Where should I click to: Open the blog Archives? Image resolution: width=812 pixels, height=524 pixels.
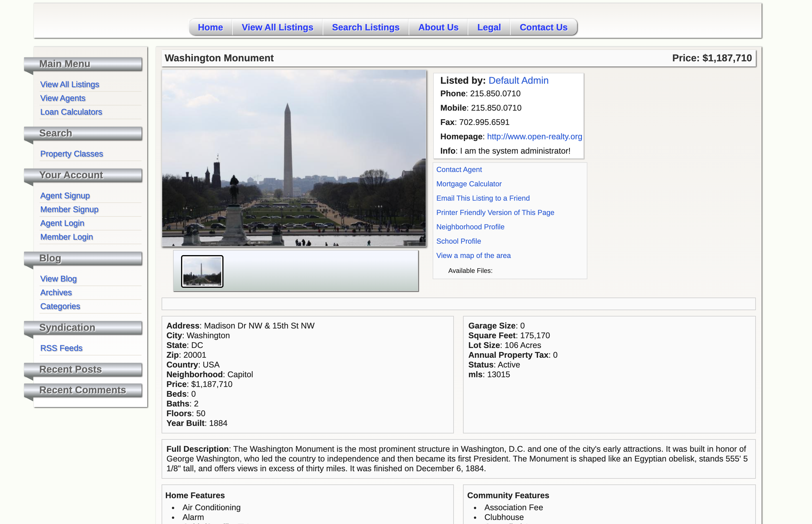click(56, 292)
